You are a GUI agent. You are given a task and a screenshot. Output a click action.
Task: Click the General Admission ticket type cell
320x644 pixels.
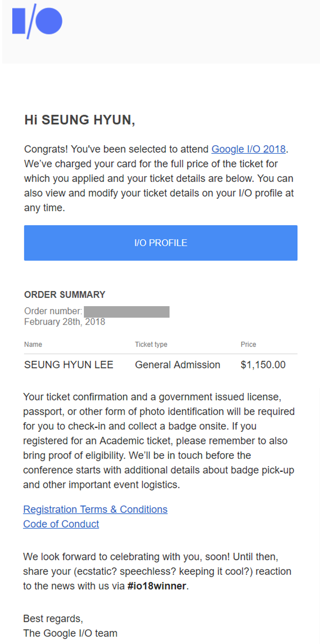tap(177, 365)
